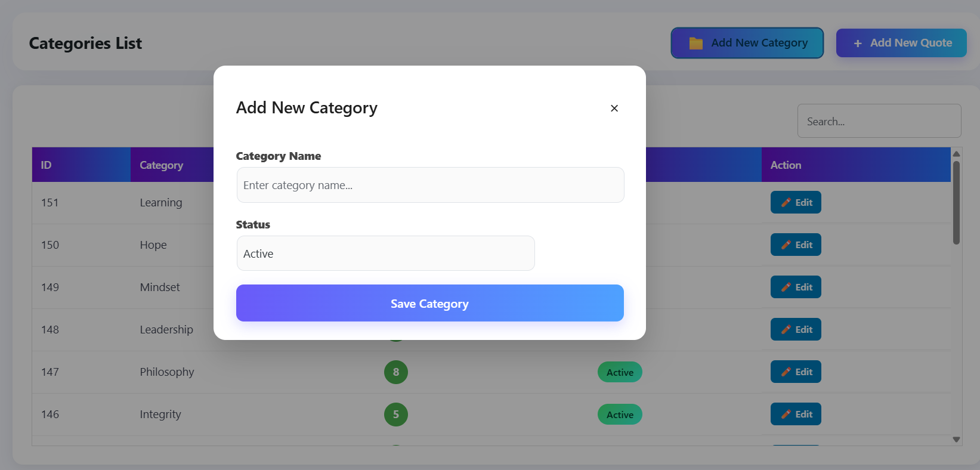This screenshot has height=470, width=980.
Task: Click the plus icon on Add New Quote
Action: pyautogui.click(x=858, y=43)
